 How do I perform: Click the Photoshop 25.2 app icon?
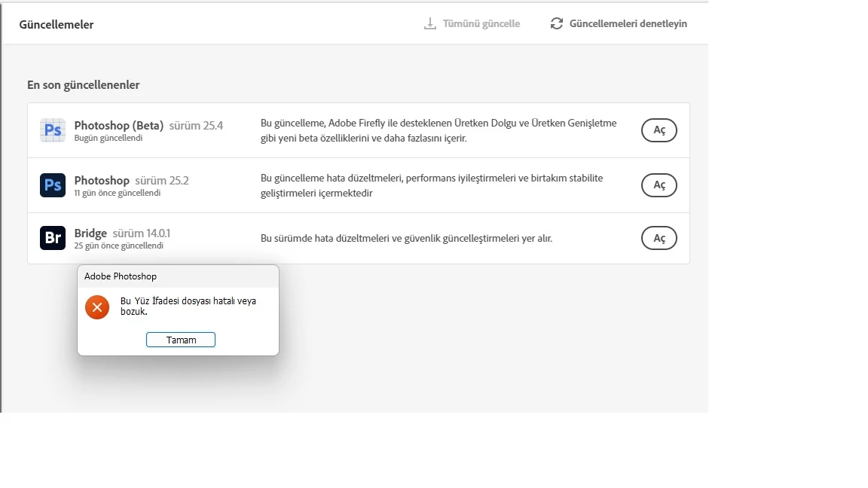(53, 185)
